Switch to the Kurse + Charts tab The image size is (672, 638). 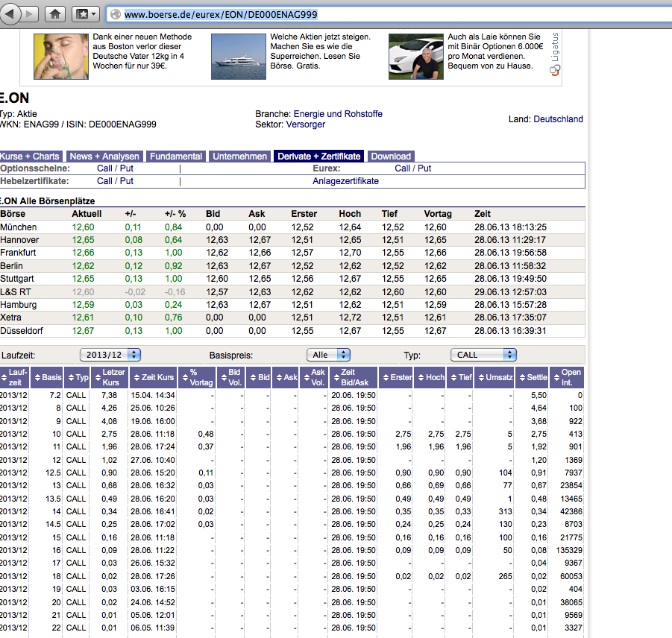[31, 157]
